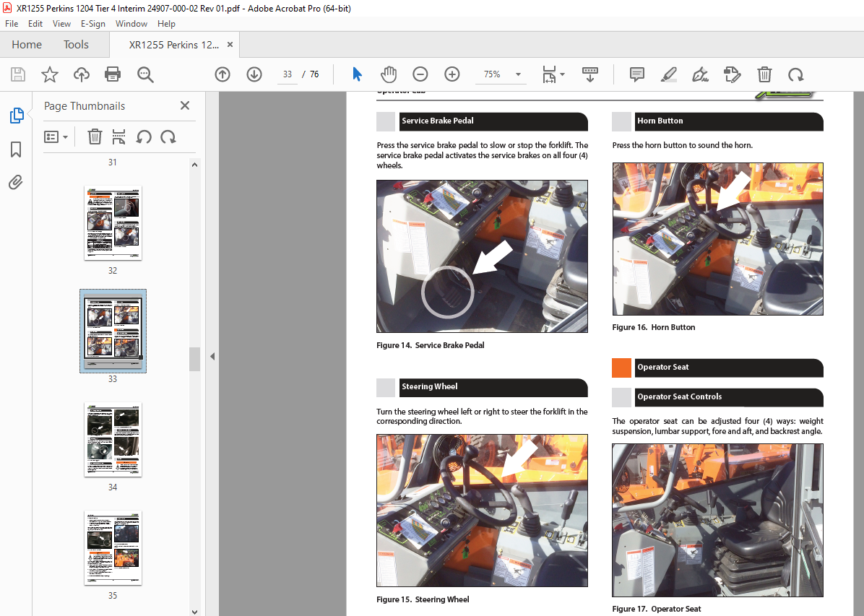864x616 pixels.
Task: Delete page using toolbar trash icon
Action: [x=764, y=74]
